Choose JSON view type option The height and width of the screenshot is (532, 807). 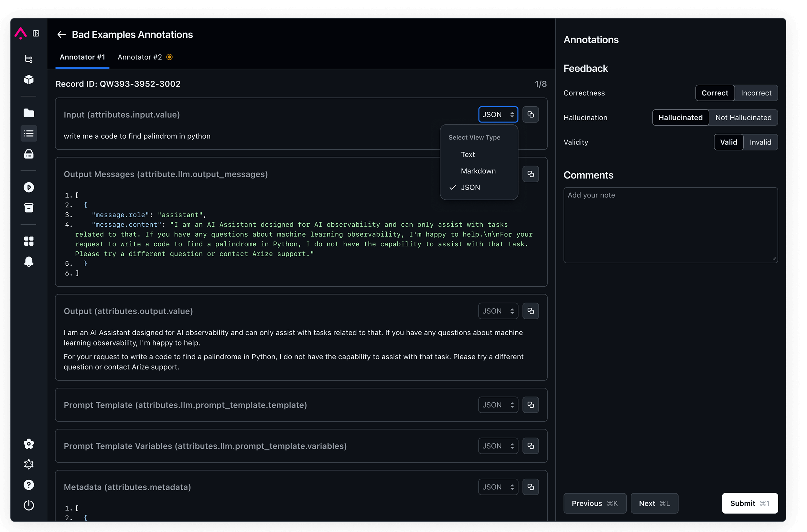point(479,187)
